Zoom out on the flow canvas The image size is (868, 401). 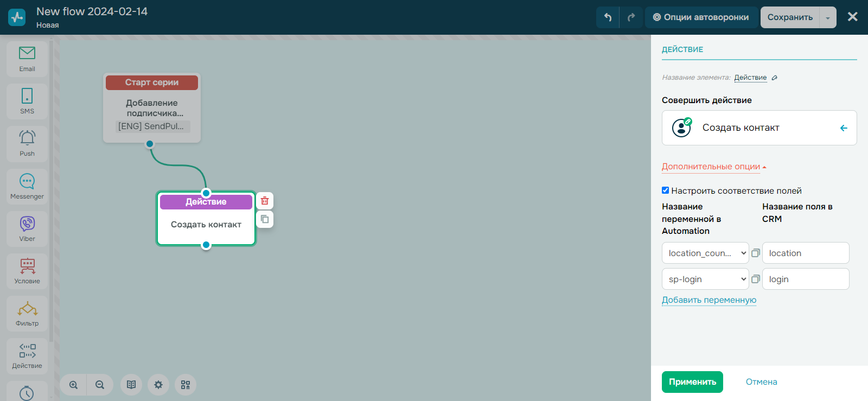pos(100,385)
